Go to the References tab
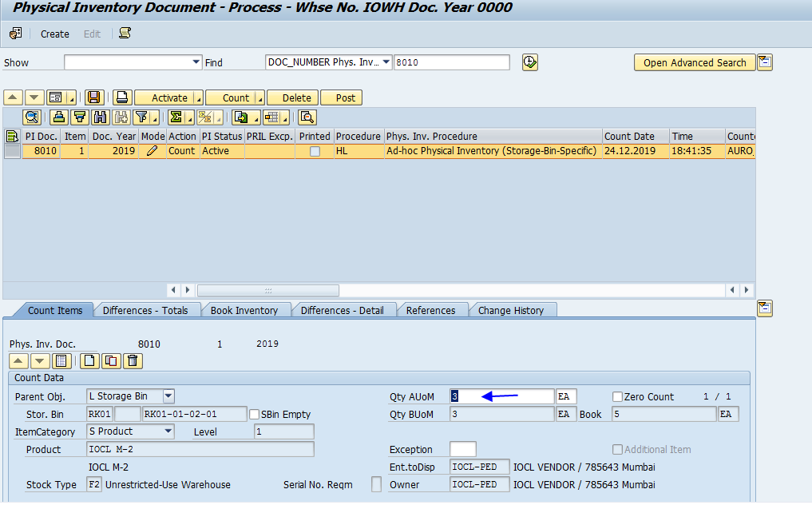812x505 pixels. [x=431, y=311]
